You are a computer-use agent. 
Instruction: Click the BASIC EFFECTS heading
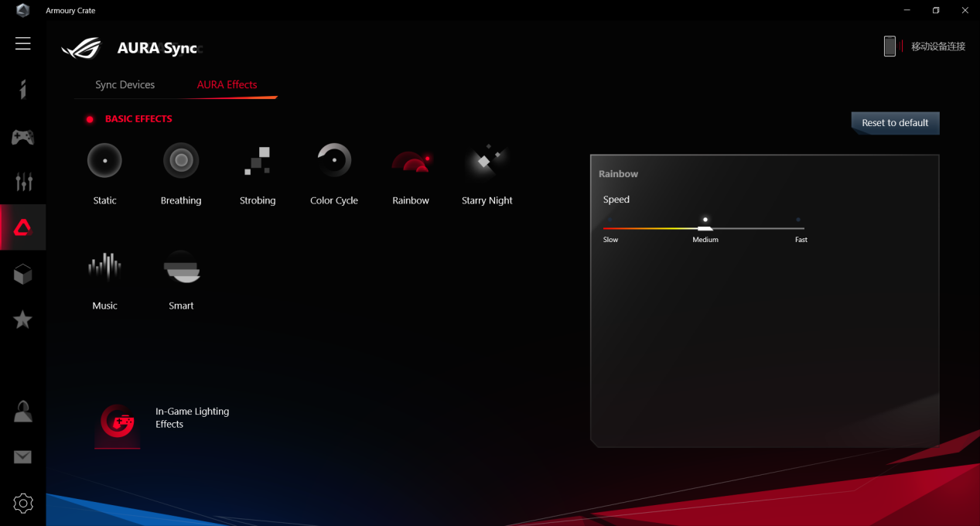pos(138,119)
